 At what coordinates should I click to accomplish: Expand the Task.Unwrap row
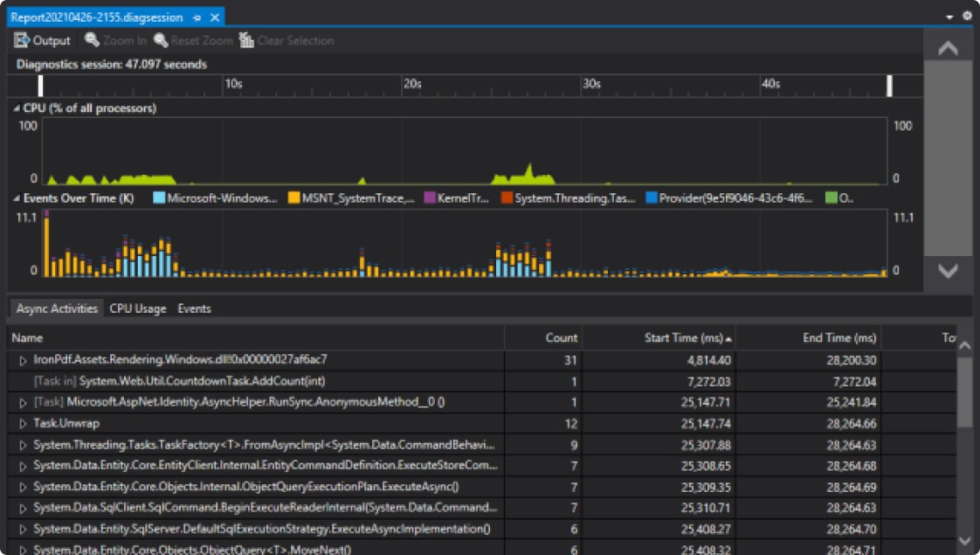click(x=23, y=424)
